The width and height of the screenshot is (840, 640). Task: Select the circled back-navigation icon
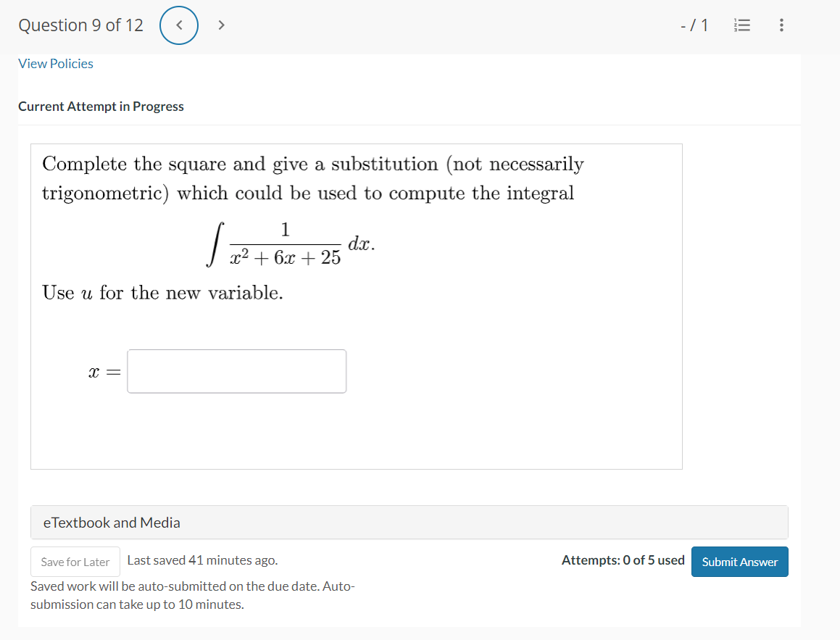178,25
